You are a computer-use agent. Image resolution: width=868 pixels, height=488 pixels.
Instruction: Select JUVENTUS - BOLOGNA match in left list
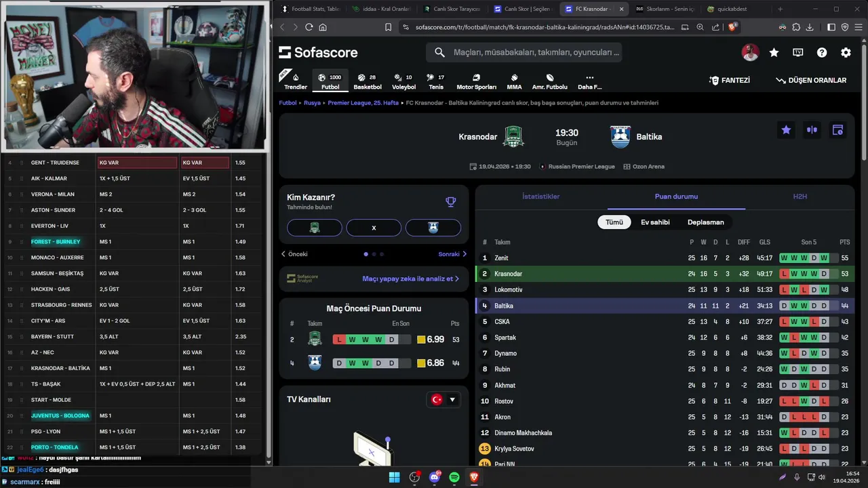tap(60, 415)
